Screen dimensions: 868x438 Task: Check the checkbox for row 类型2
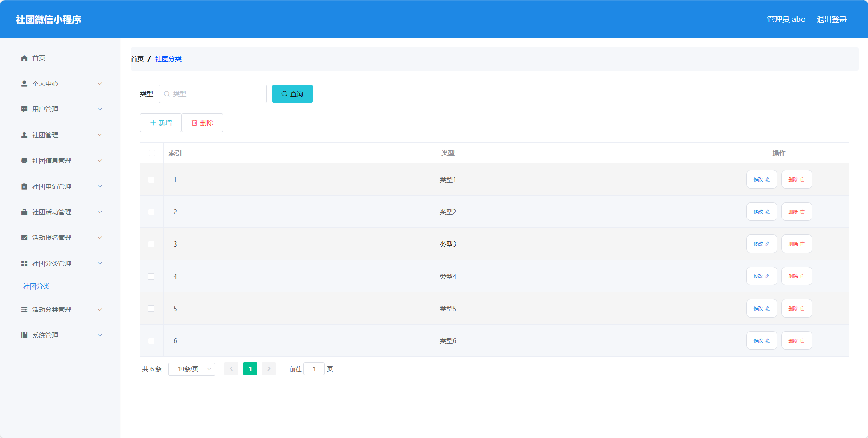[151, 212]
